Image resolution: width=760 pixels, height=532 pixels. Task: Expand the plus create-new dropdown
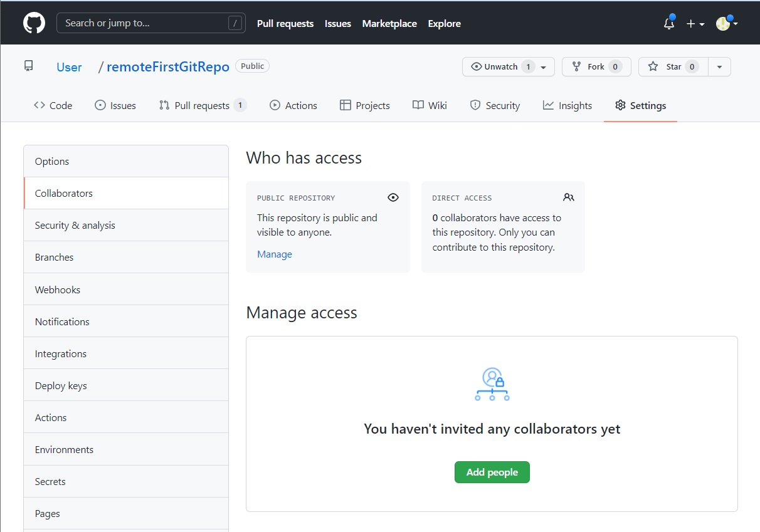tap(695, 24)
